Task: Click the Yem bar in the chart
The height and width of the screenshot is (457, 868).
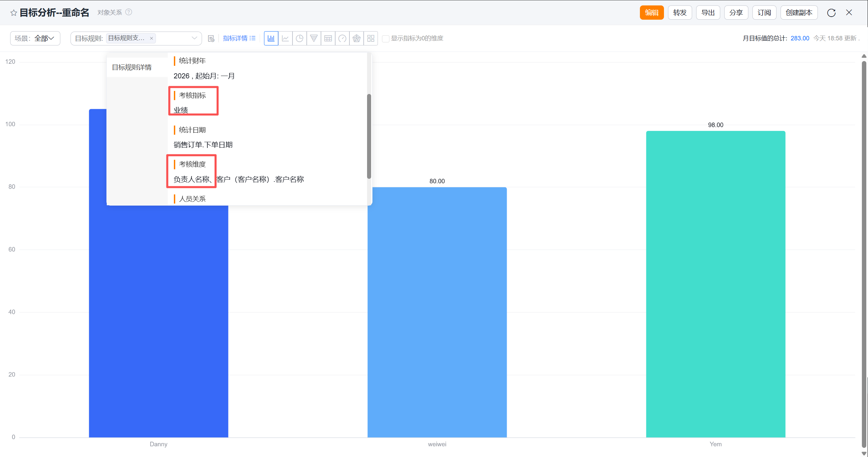Action: coord(716,284)
